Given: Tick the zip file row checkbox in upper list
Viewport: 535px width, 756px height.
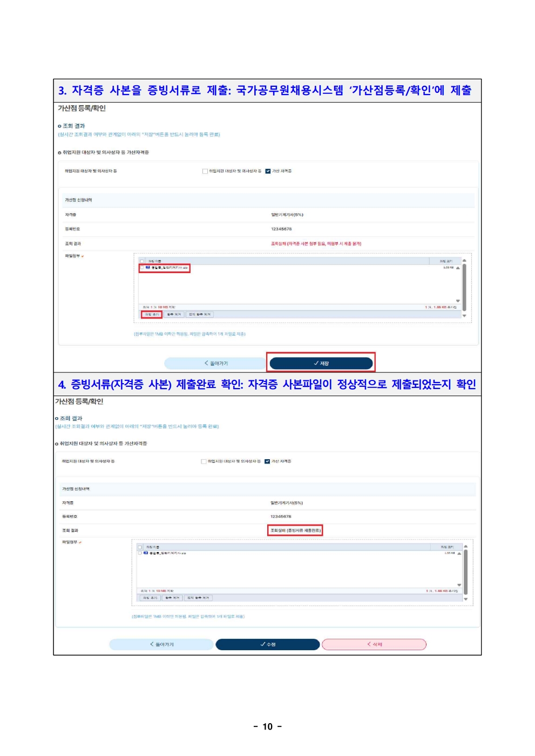Looking at the screenshot, I should 143,268.
